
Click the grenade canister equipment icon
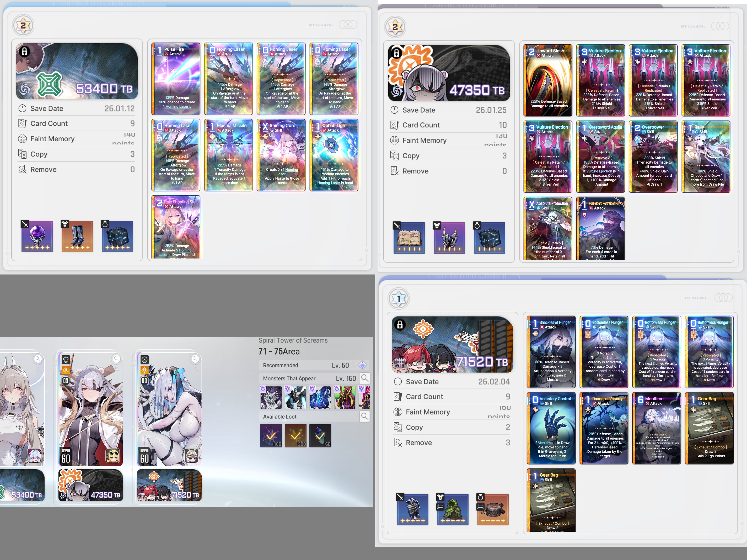[413, 509]
